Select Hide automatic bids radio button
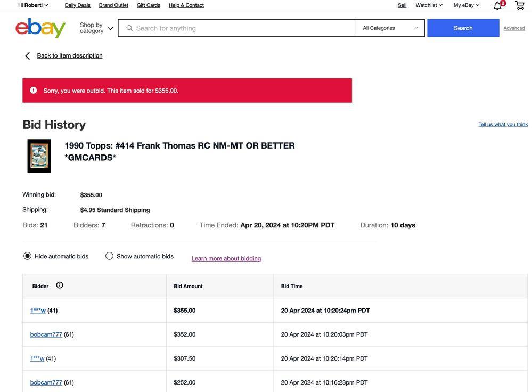The height and width of the screenshot is (392, 532). click(28, 256)
